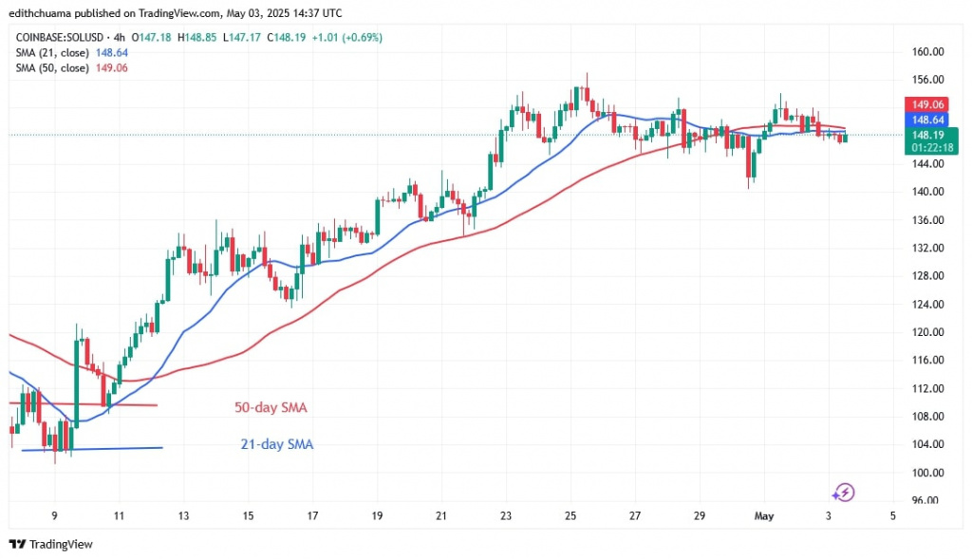Click the purple lightning bolt icon
Screen dimensions: 972x560
(x=843, y=493)
